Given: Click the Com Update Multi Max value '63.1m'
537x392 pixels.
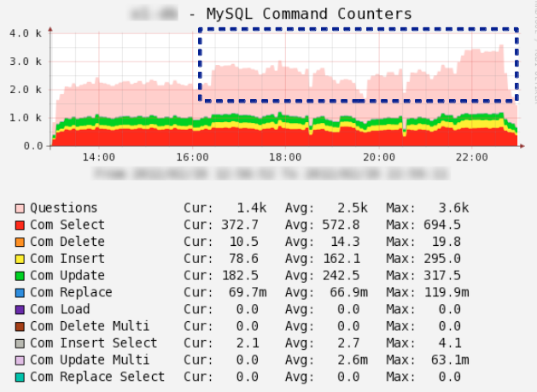Looking at the screenshot, I should pyautogui.click(x=450, y=360).
